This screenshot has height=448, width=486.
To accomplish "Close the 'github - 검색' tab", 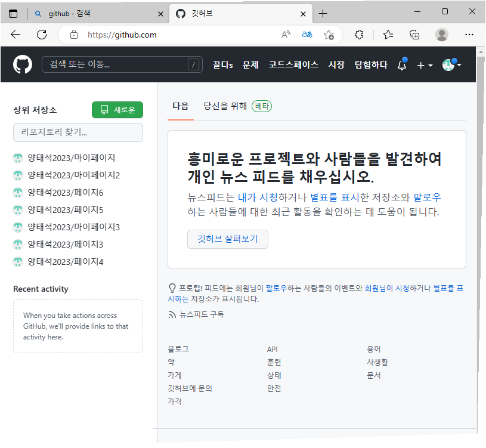I will click(160, 14).
